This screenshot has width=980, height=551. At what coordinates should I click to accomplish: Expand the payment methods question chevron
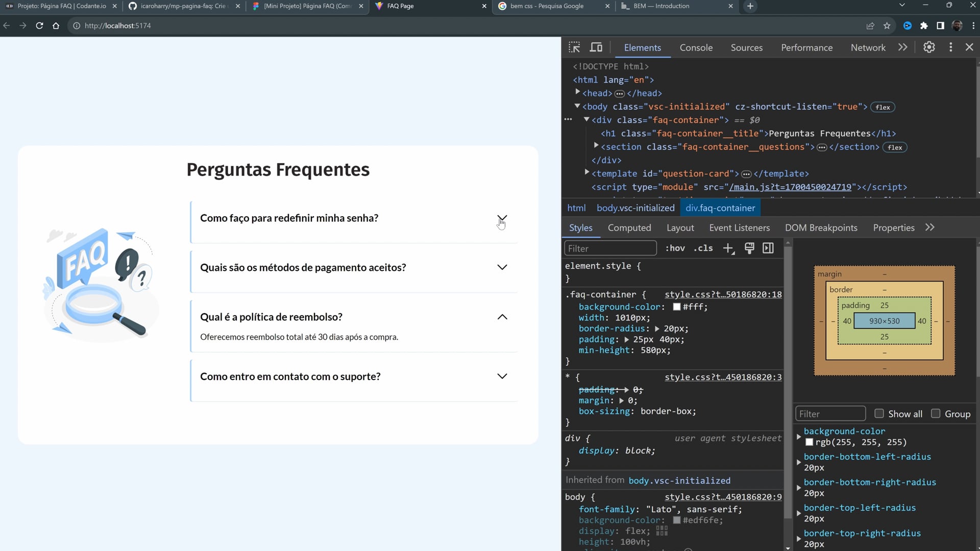[502, 267]
